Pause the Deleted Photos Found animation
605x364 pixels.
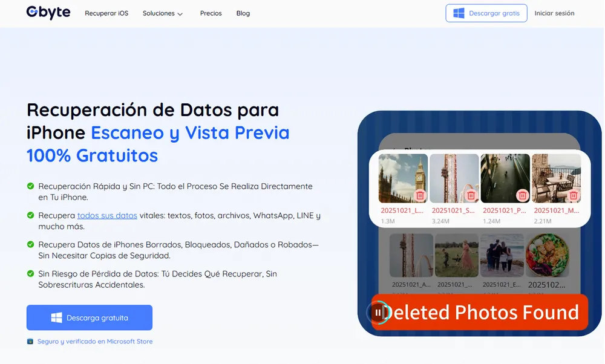point(378,313)
